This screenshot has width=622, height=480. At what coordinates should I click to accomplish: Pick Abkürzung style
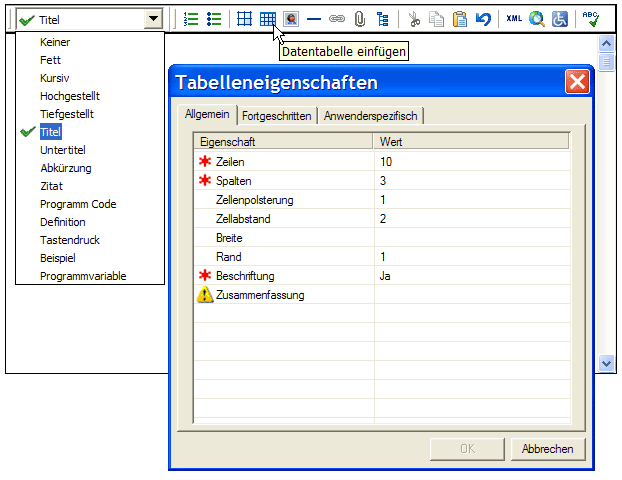(65, 168)
